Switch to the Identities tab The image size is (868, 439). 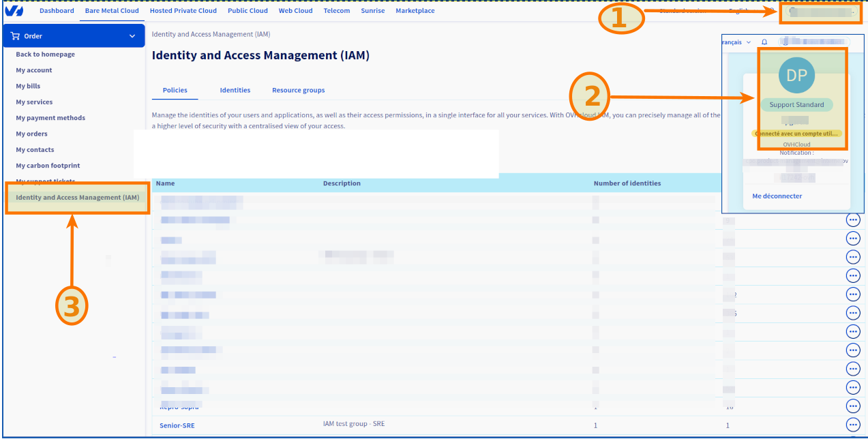[235, 90]
